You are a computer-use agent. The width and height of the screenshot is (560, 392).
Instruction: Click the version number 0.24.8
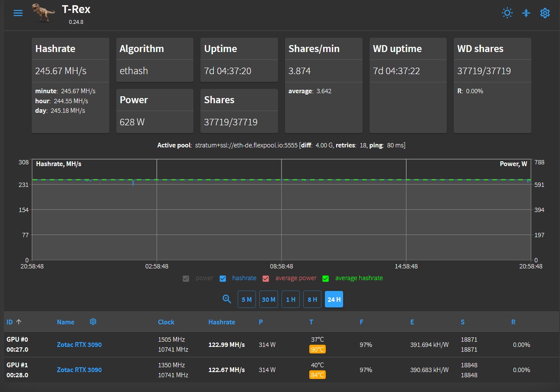[76, 22]
